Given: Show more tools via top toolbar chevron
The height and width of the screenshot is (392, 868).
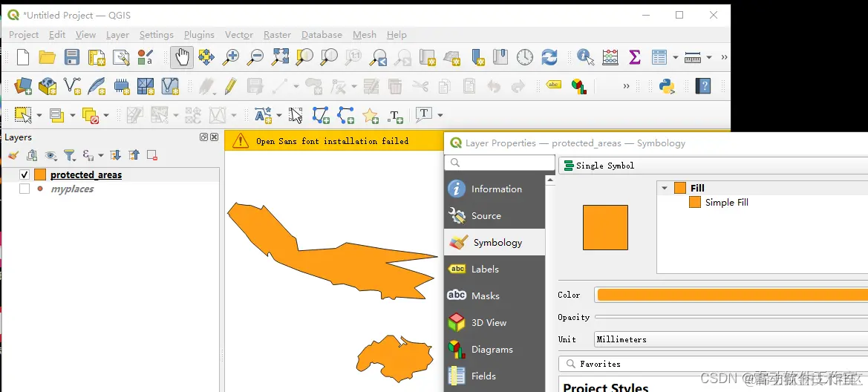Looking at the screenshot, I should tap(724, 57).
